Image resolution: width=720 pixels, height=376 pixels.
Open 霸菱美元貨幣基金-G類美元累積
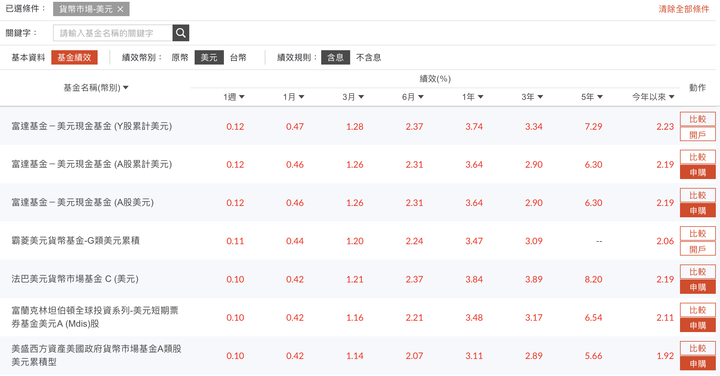pyautogui.click(x=75, y=241)
